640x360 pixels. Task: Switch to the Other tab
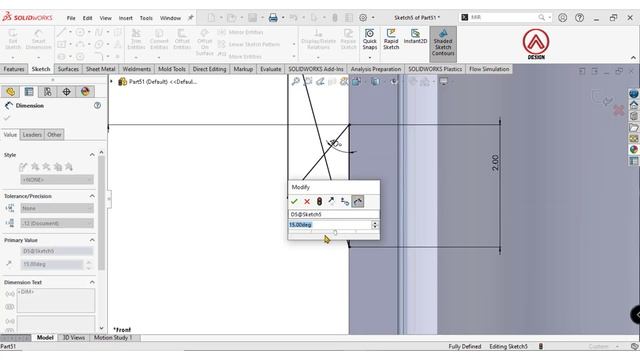(54, 135)
